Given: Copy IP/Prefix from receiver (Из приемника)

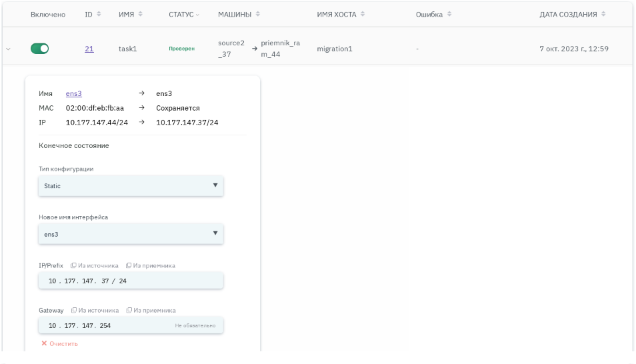Looking at the screenshot, I should coord(151,265).
